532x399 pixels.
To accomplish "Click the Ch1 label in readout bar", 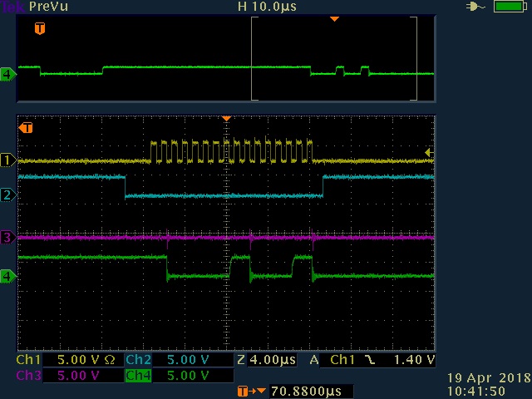I will pyautogui.click(x=28, y=360).
